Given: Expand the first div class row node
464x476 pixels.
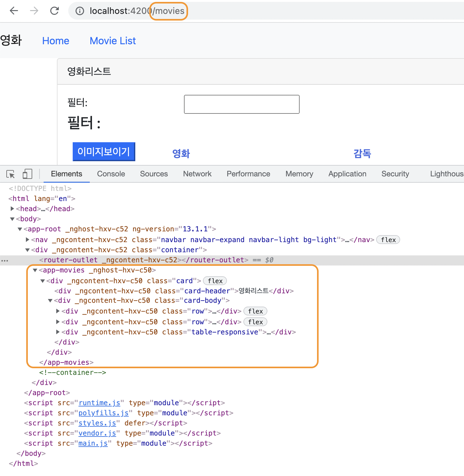Looking at the screenshot, I should (58, 311).
